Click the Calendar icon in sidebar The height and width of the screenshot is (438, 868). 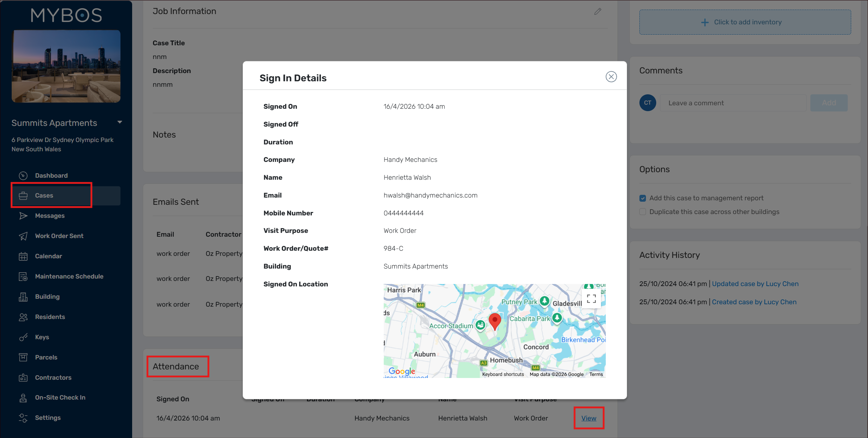(x=23, y=256)
